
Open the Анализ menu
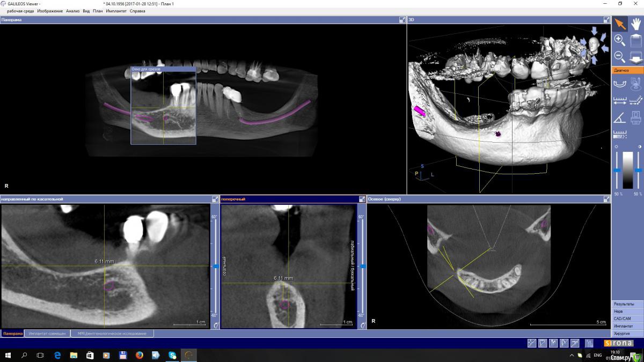[x=72, y=11]
